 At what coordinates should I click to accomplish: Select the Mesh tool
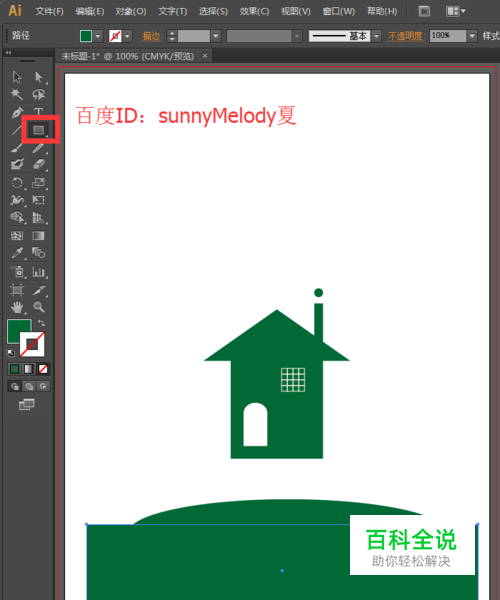pos(17,235)
